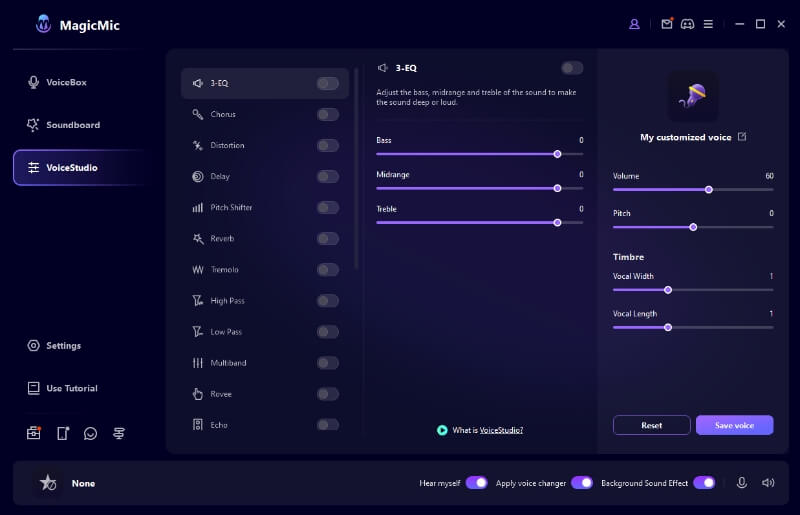Image resolution: width=800 pixels, height=515 pixels.
Task: Click the Reset button
Action: (651, 425)
